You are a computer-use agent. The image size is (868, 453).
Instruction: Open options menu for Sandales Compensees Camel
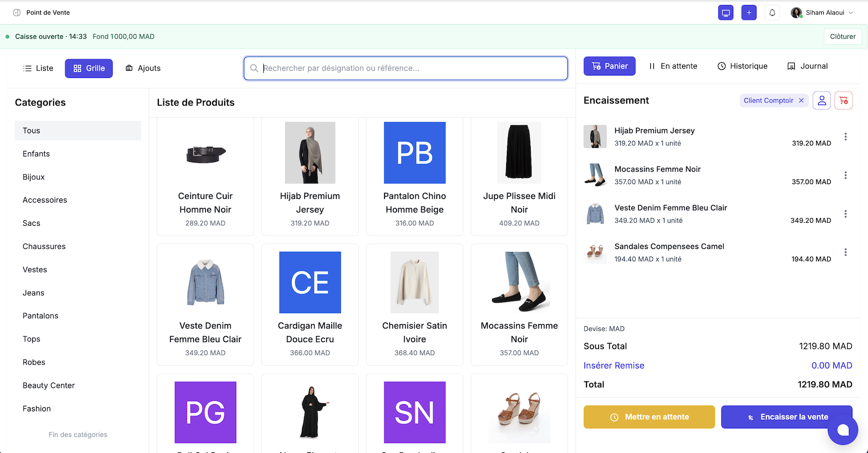tap(845, 252)
